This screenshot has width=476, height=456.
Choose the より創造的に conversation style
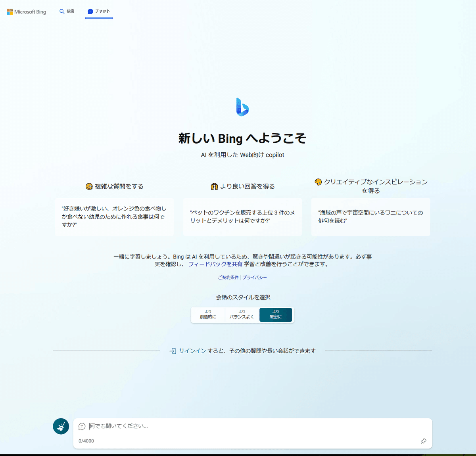tap(208, 315)
